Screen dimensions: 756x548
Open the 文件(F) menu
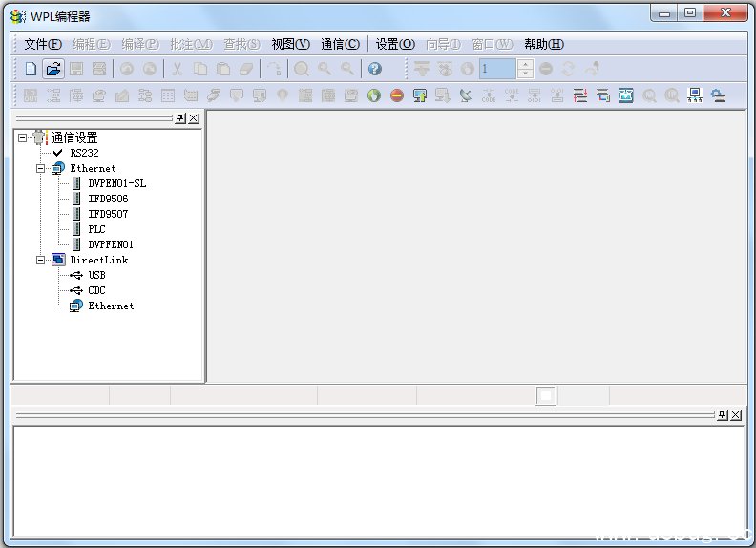[43, 44]
